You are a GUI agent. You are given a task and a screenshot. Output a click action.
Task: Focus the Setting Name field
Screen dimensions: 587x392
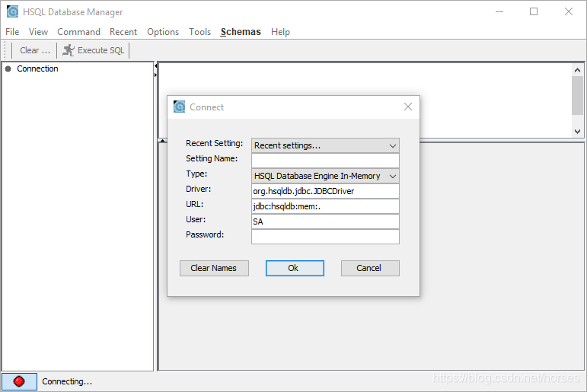point(325,161)
